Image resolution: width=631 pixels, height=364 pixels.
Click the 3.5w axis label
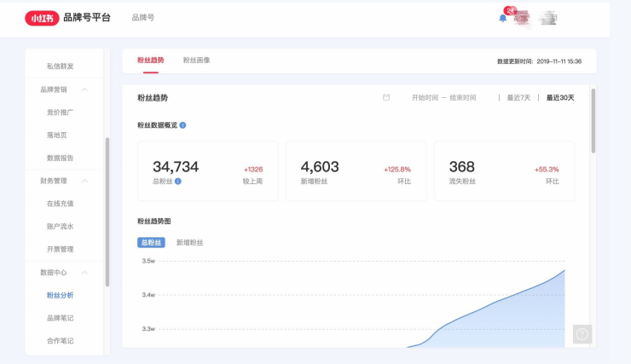(x=148, y=261)
